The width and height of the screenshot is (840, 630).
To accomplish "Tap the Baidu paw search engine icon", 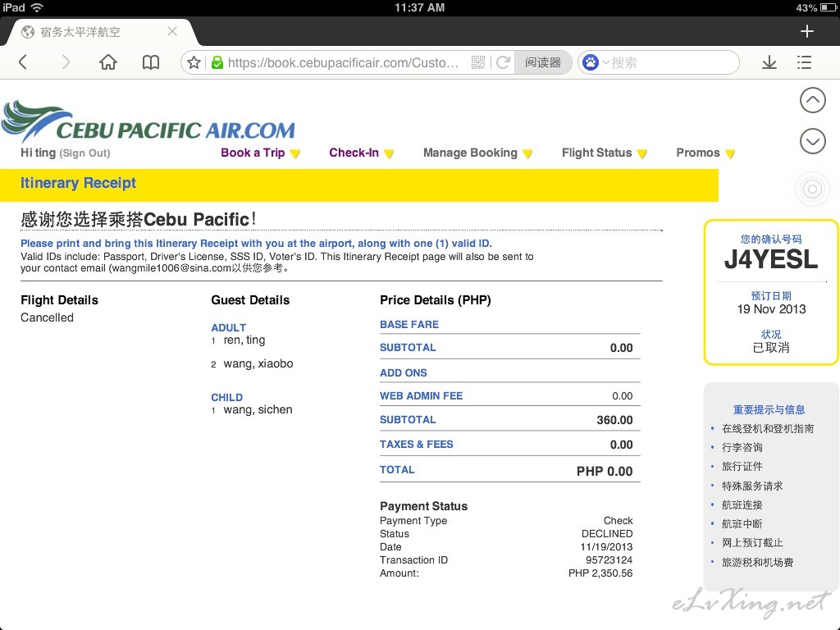I will [591, 62].
